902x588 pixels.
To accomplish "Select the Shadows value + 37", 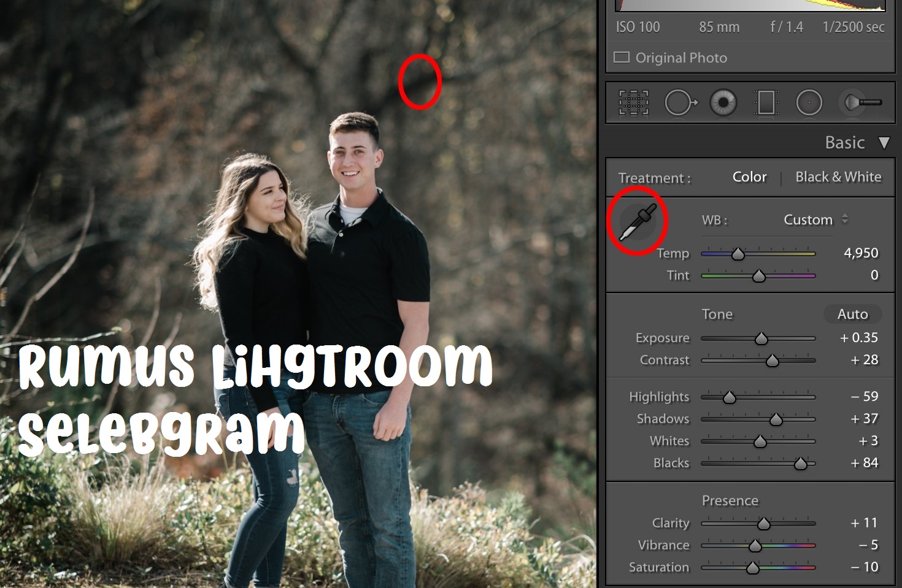I will pos(864,418).
